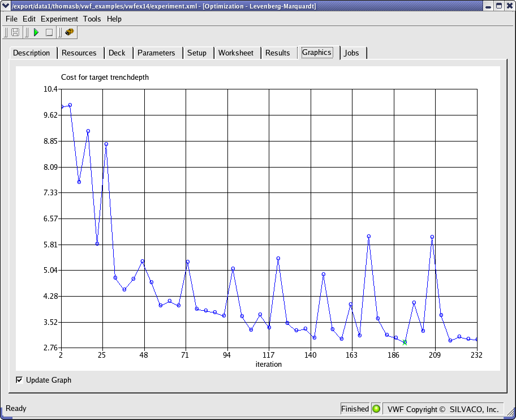This screenshot has width=516, height=420.
Task: Click the toolbar handle left of Save icon
Action: click(6, 32)
